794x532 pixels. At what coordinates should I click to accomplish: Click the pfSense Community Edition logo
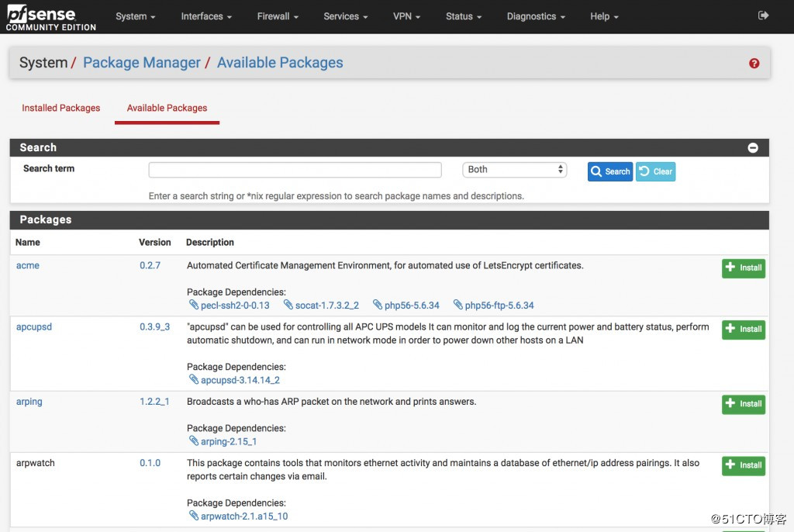(x=51, y=16)
